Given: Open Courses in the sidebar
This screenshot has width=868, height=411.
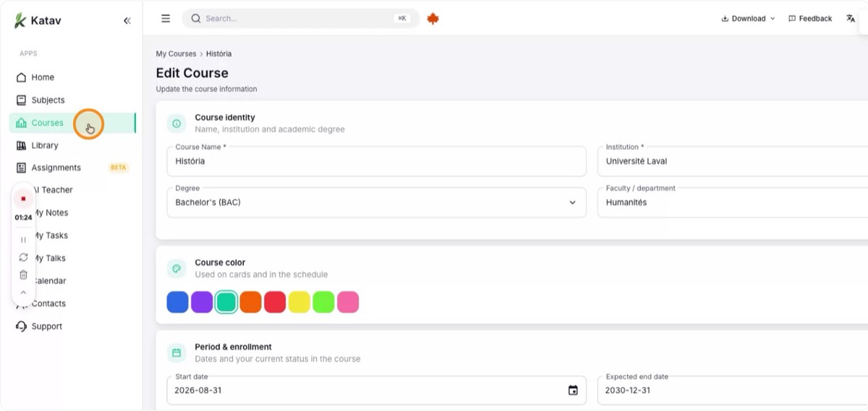Looking at the screenshot, I should [72, 123].
